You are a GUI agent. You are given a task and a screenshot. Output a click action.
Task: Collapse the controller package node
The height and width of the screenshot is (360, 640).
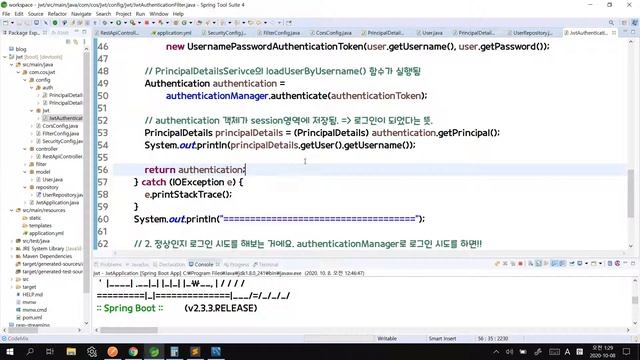point(24,149)
